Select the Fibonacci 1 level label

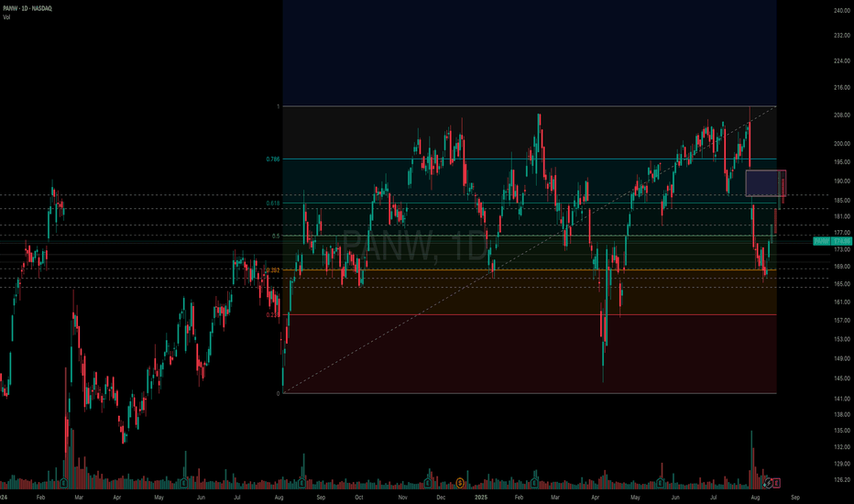(279, 107)
